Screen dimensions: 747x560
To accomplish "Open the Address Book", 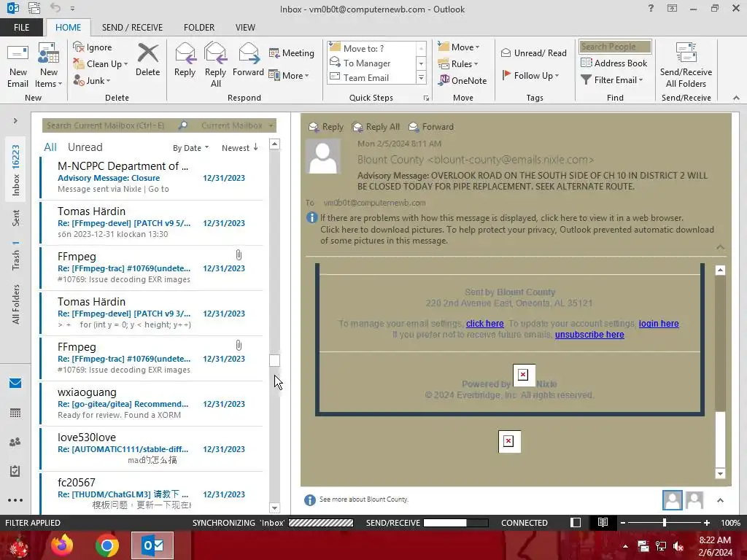I will 614,63.
